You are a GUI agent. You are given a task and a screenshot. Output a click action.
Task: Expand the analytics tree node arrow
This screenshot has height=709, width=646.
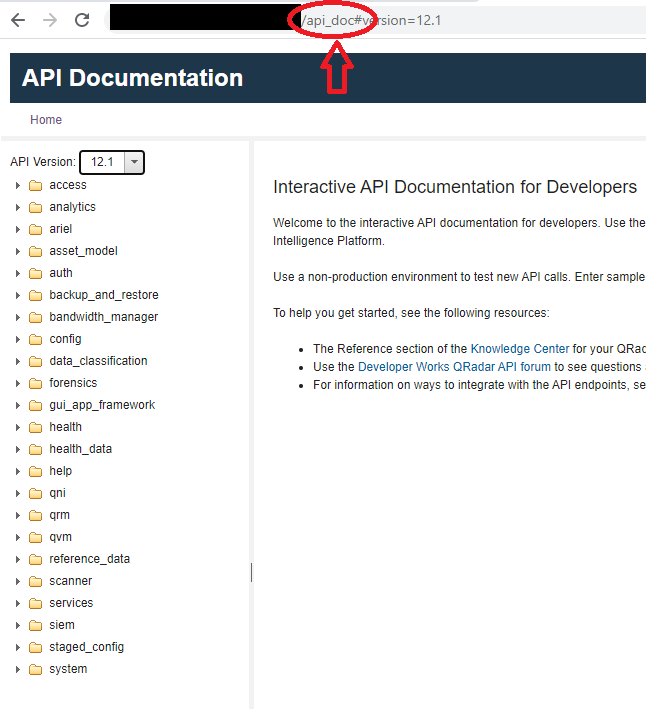pyautogui.click(x=18, y=208)
